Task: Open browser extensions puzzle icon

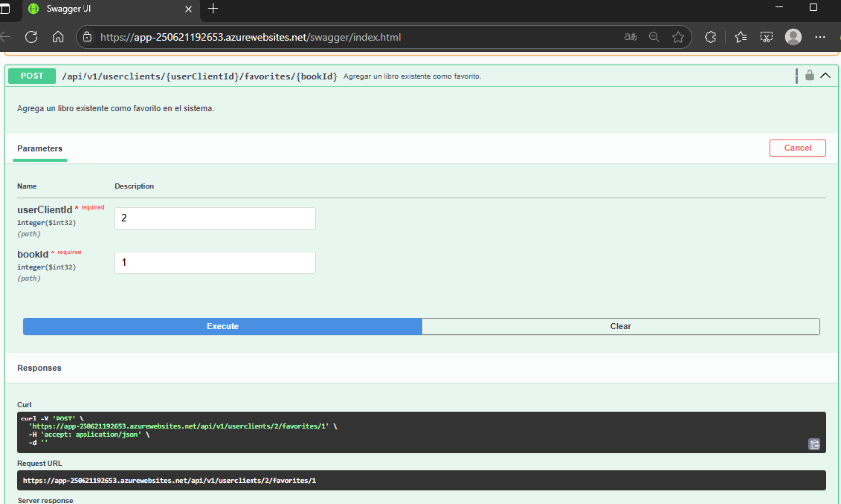Action: [710, 37]
